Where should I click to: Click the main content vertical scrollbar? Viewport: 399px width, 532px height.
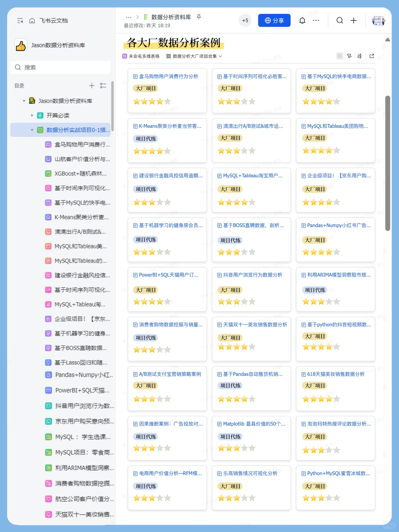point(388,163)
